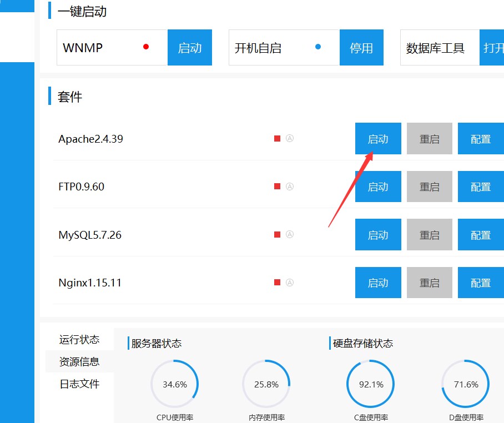The height and width of the screenshot is (423, 504).
Task: Toggle the auto-start A icon for MySQL5.7.26
Action: click(290, 234)
